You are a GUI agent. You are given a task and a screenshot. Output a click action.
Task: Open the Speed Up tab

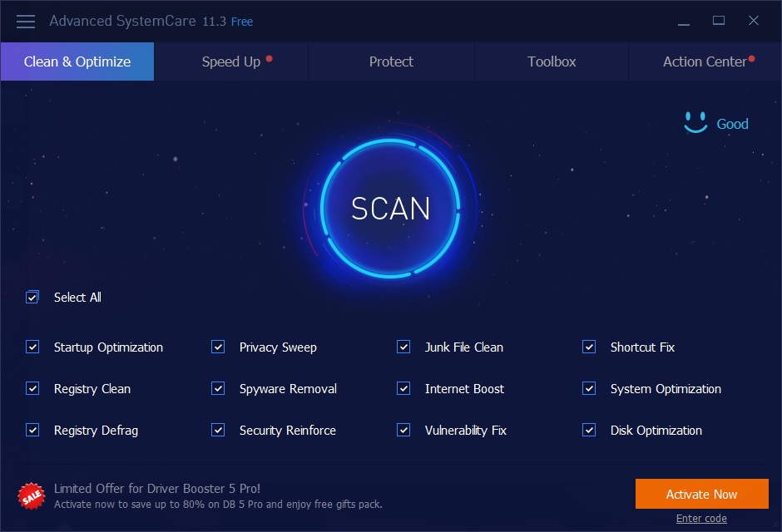click(231, 62)
